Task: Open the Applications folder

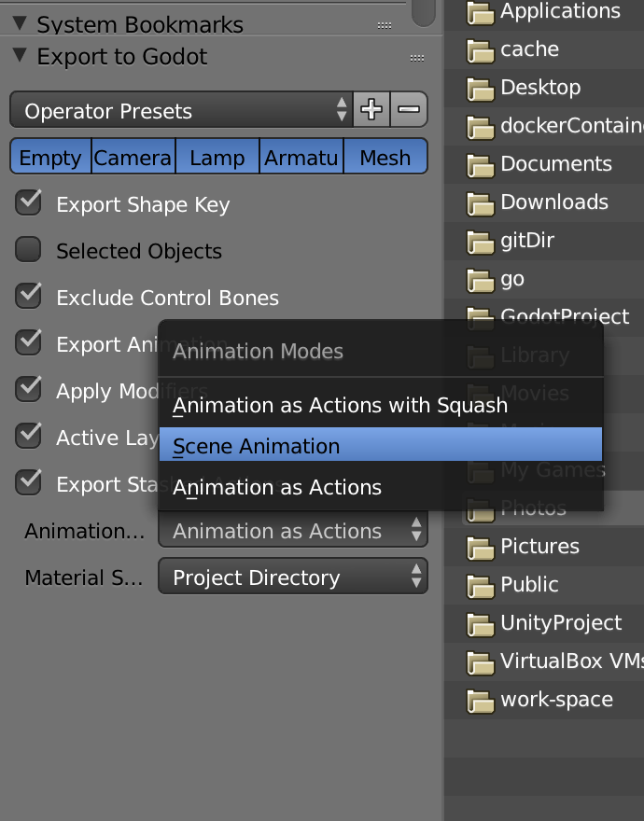Action: [x=551, y=12]
